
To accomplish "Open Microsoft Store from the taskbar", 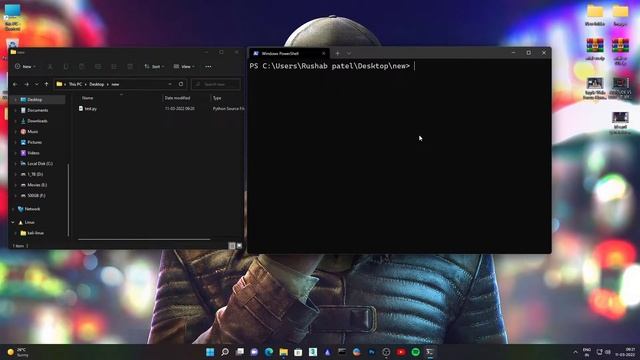I will 298,352.
